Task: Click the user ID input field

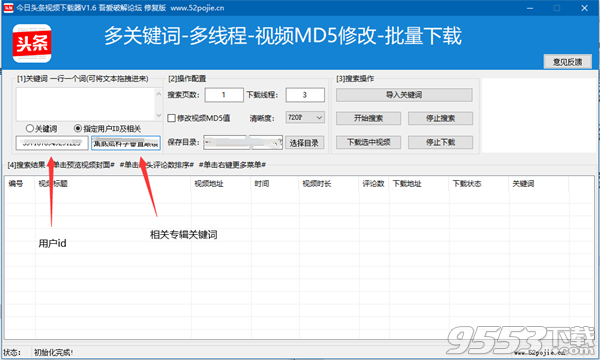Action: [52, 143]
